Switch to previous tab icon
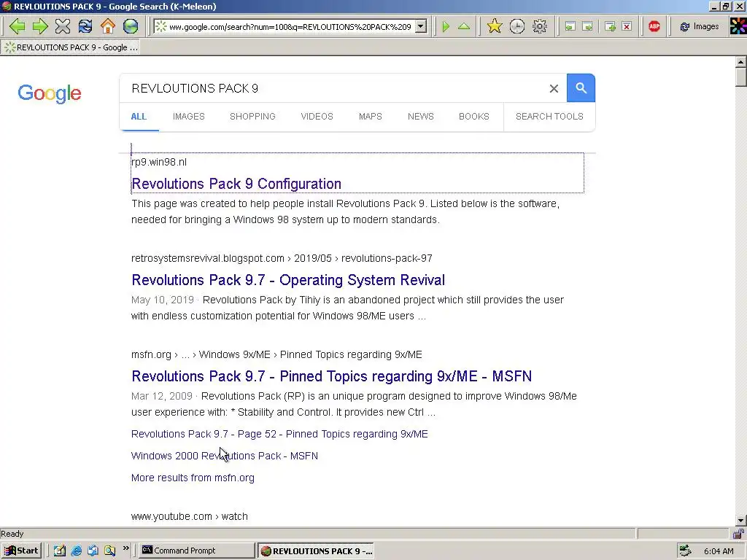747x560 pixels. [570, 26]
